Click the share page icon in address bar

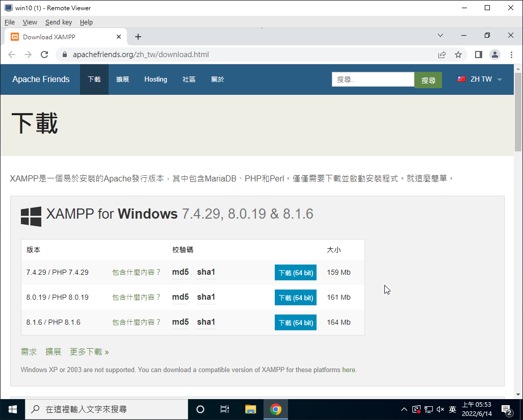point(442,55)
